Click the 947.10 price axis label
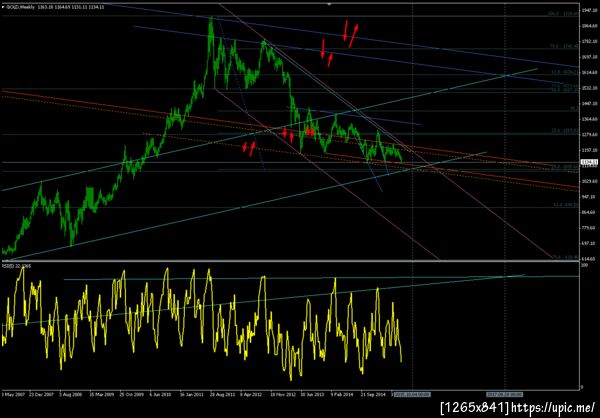The image size is (600, 418). [x=589, y=197]
